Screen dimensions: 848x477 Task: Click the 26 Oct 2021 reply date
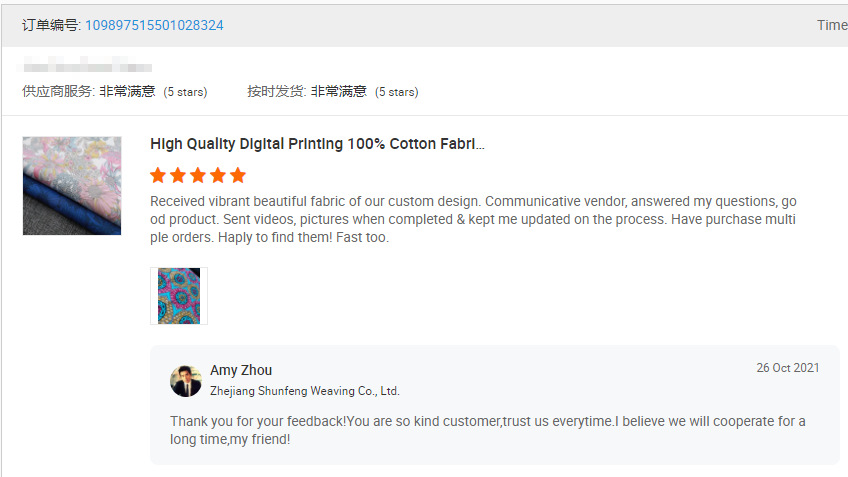(x=787, y=368)
